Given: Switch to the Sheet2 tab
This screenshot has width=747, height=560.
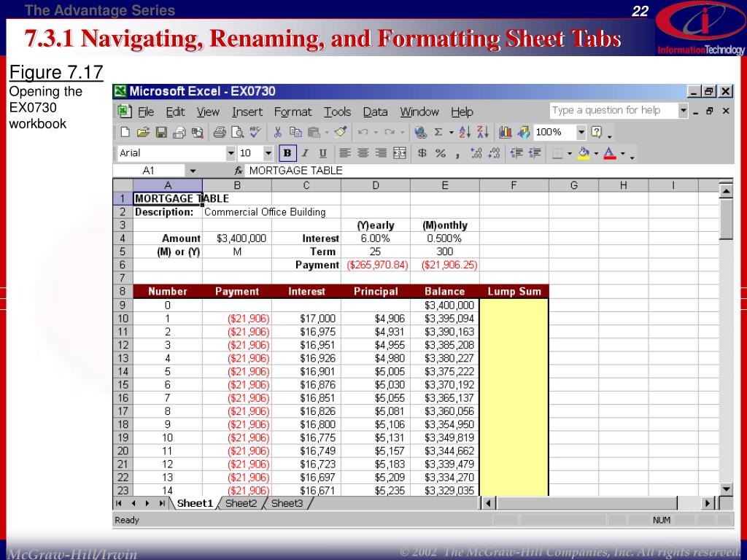Looking at the screenshot, I should (x=241, y=503).
